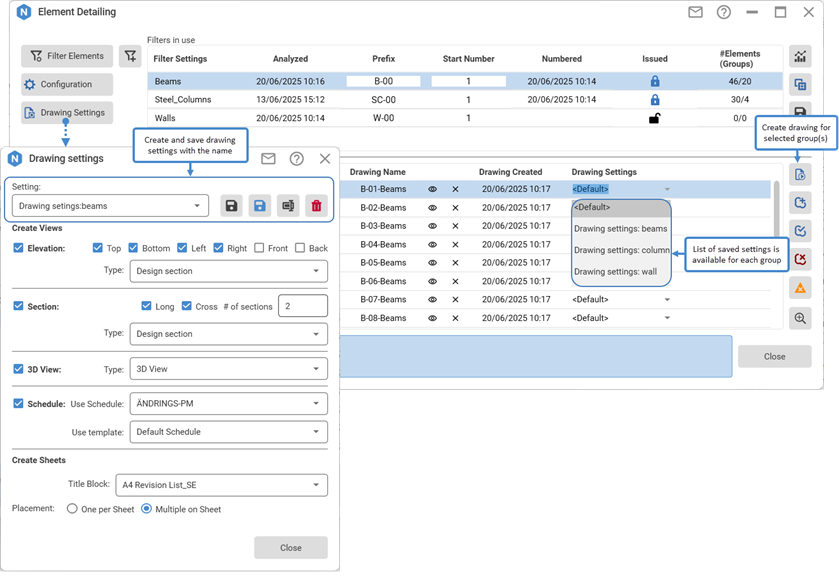The image size is (839, 578).
Task: Click the add filter funnel icon
Action: [x=130, y=56]
